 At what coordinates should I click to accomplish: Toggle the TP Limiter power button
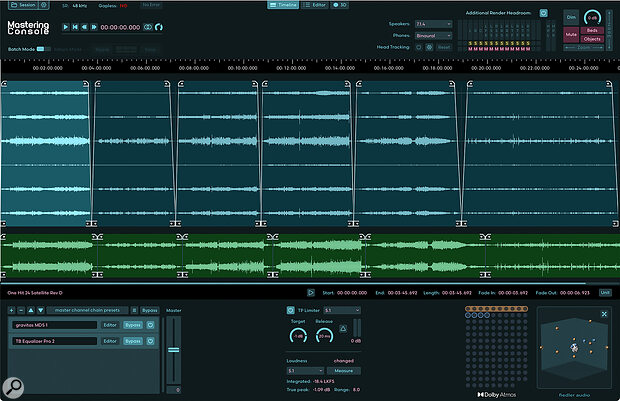pos(291,310)
